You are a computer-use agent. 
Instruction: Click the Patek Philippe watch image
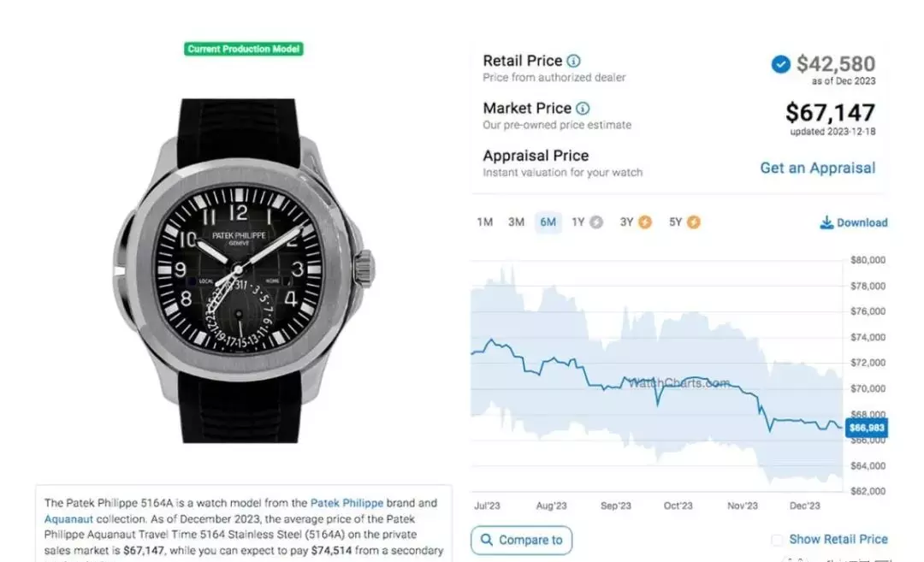(241, 271)
